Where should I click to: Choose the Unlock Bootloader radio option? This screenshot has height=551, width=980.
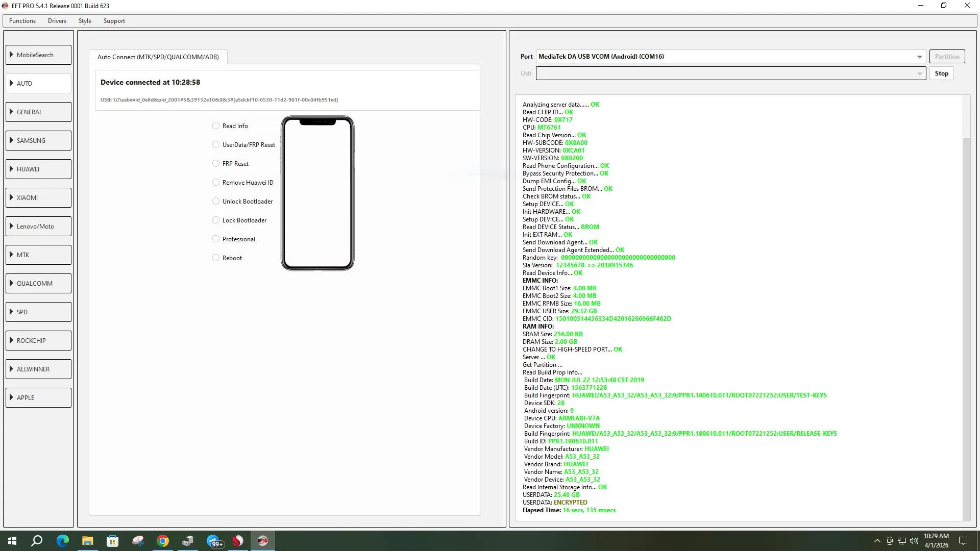216,201
